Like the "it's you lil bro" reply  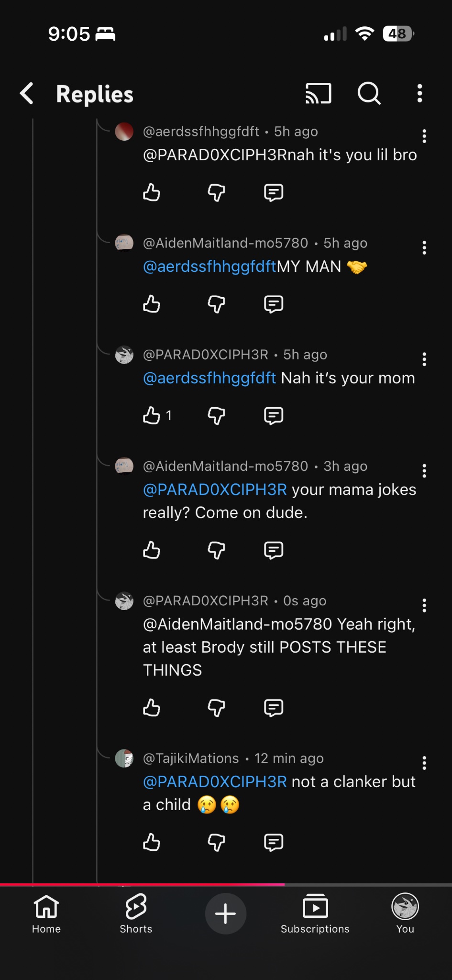152,193
